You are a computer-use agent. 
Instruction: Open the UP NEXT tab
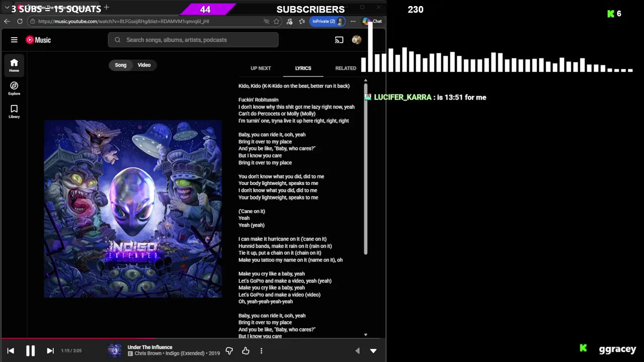coord(261,68)
